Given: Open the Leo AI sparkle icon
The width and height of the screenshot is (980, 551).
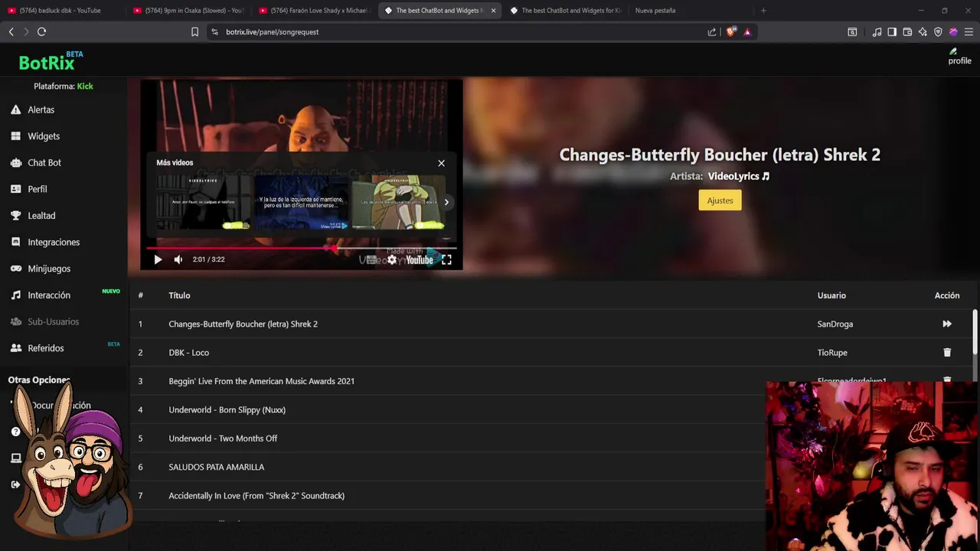Looking at the screenshot, I should pos(923,31).
